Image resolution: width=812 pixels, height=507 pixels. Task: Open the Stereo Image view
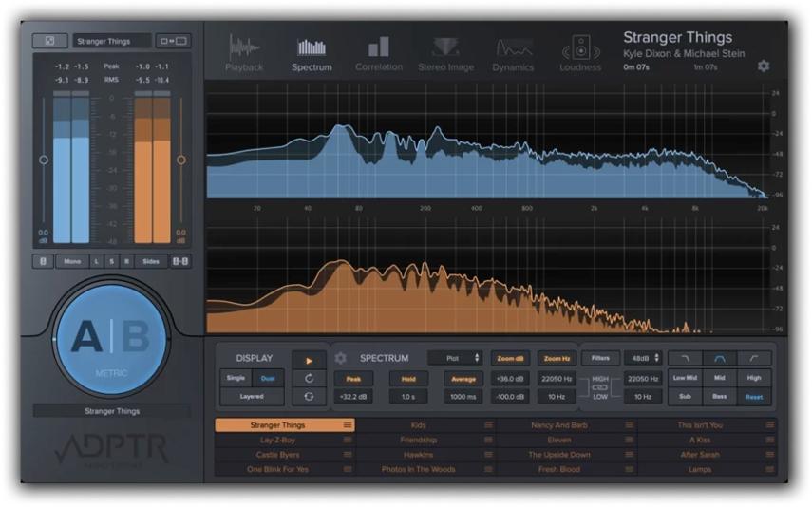point(445,54)
